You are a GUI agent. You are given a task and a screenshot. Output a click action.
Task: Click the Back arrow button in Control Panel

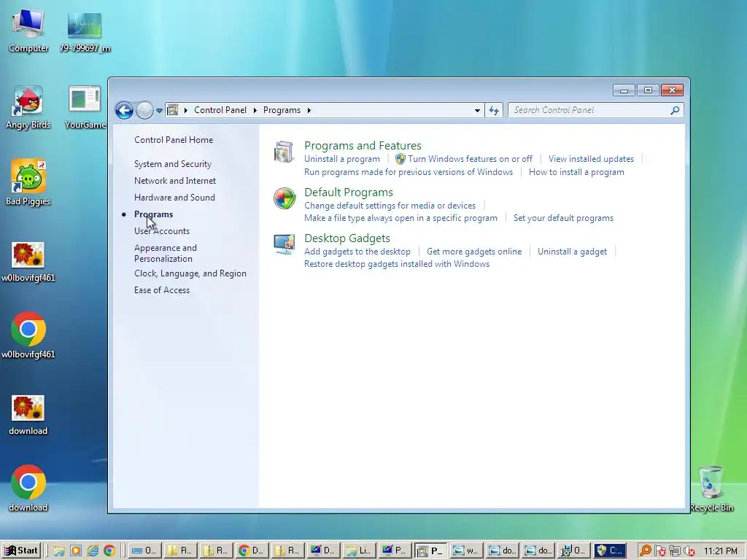124,111
